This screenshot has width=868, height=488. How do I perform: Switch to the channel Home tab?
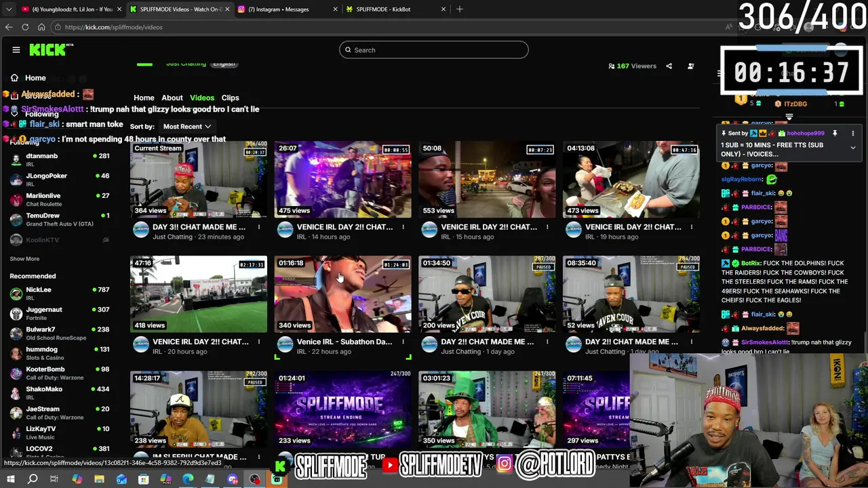(144, 98)
